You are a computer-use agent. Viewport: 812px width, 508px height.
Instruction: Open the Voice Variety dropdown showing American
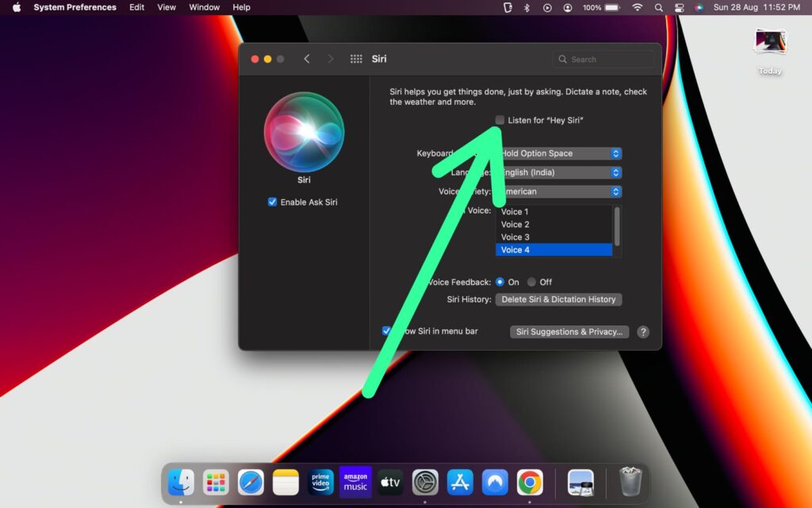(559, 192)
